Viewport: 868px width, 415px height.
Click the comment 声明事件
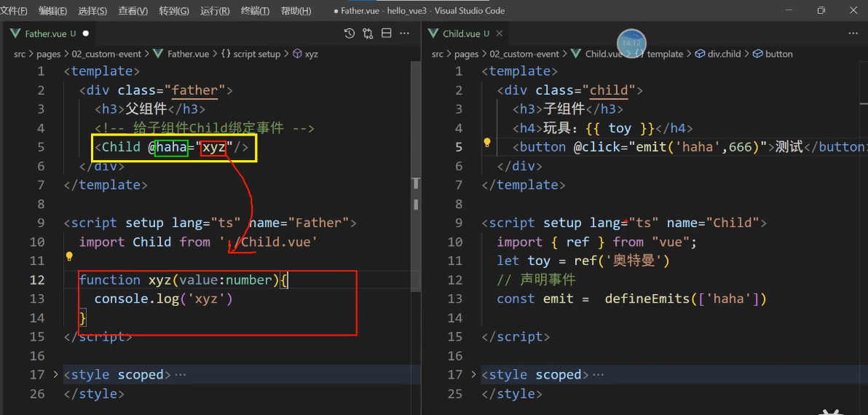coord(537,280)
